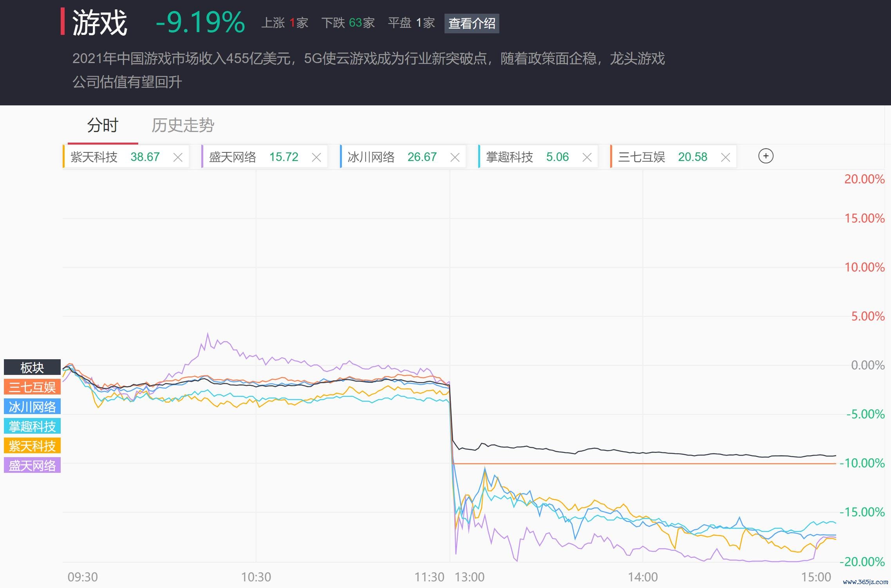Open the 历史走势 tab
This screenshot has height=588, width=891.
[183, 125]
